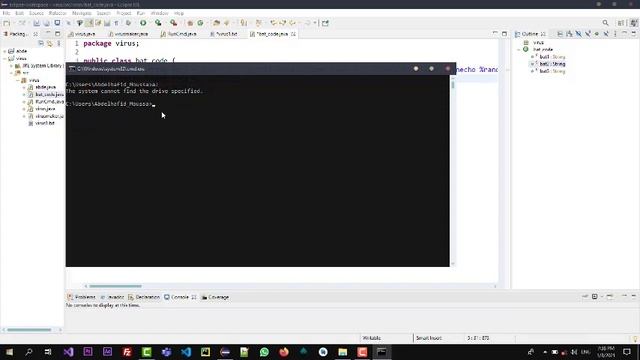The width and height of the screenshot is (640, 360).
Task: Click the Smart Insert status bar entry
Action: pyautogui.click(x=429, y=338)
